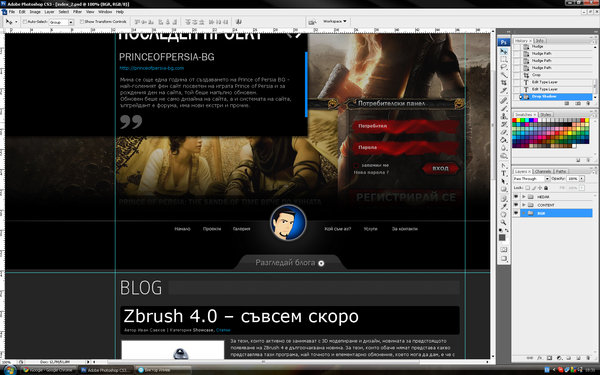Select the Lasso tool
600x375 pixels.
coord(504,67)
